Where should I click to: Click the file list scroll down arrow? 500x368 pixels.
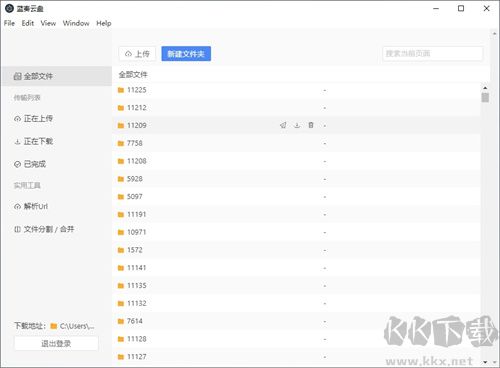coord(485,362)
